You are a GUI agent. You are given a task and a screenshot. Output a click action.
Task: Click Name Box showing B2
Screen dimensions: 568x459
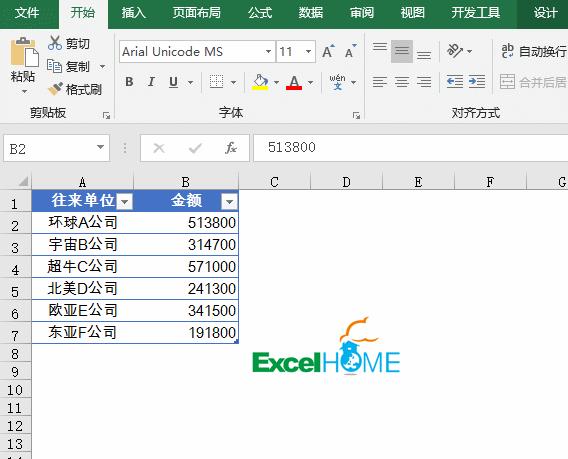tap(57, 148)
